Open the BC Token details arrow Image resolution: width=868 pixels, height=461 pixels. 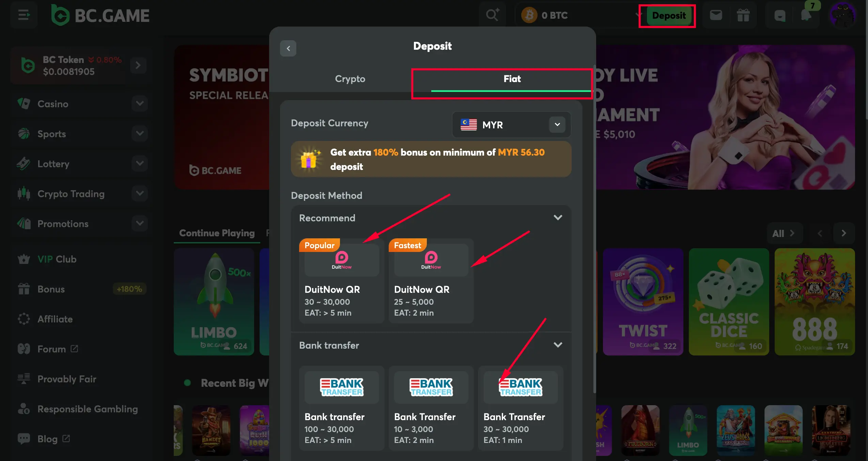pos(138,65)
